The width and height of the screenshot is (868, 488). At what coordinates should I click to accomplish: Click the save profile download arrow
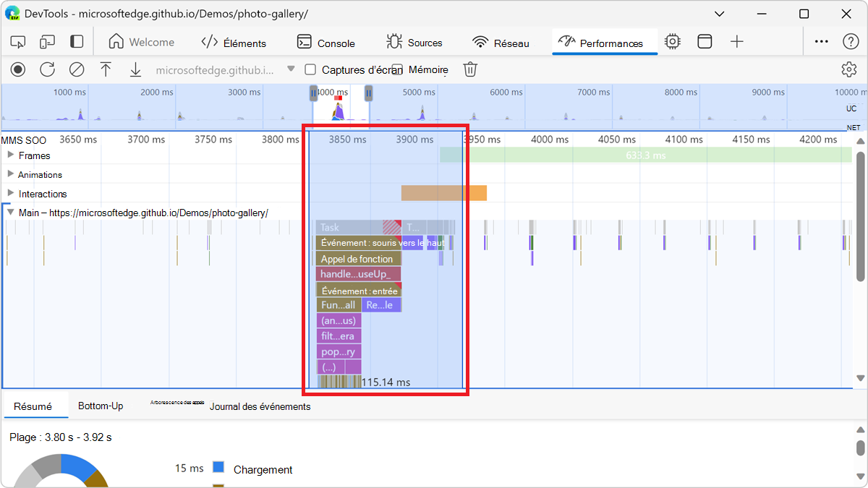135,69
